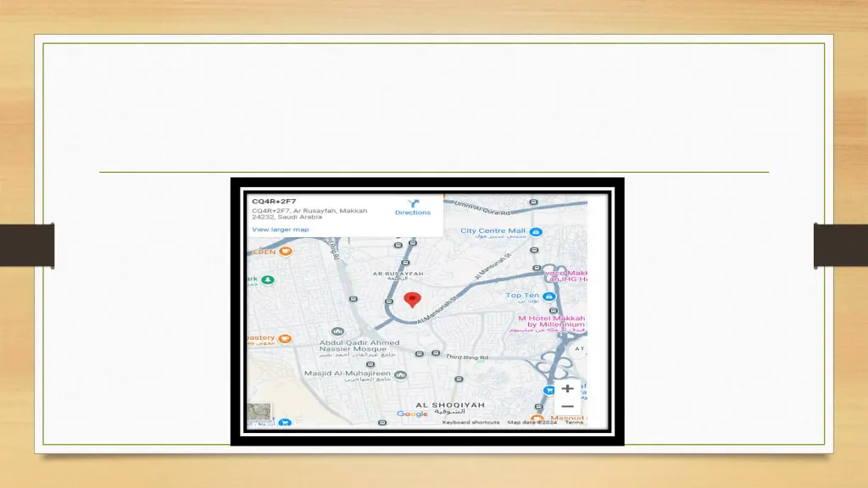Click the shopping cart icon near satellite thumbnail
Image resolution: width=868 pixels, height=488 pixels.
pyautogui.click(x=285, y=423)
